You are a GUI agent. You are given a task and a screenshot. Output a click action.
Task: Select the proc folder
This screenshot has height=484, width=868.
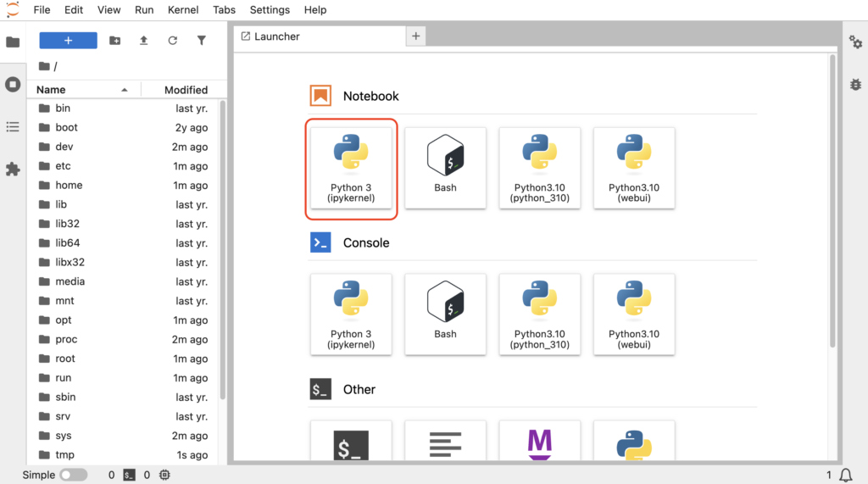coord(124,339)
